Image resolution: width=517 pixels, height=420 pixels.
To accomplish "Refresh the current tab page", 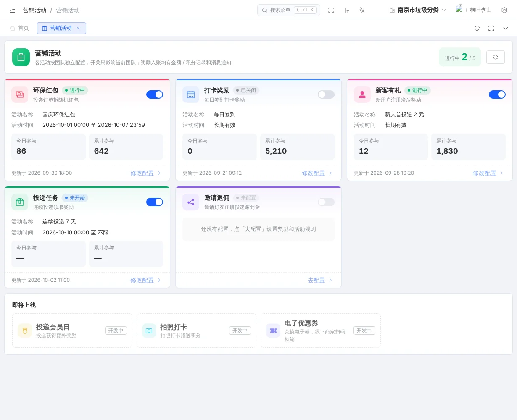I will 477,28.
